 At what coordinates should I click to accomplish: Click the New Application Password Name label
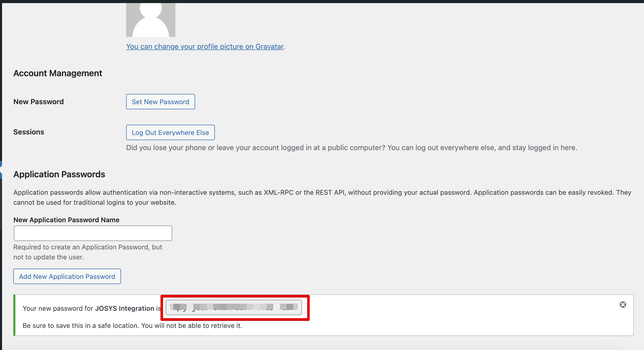coord(66,220)
